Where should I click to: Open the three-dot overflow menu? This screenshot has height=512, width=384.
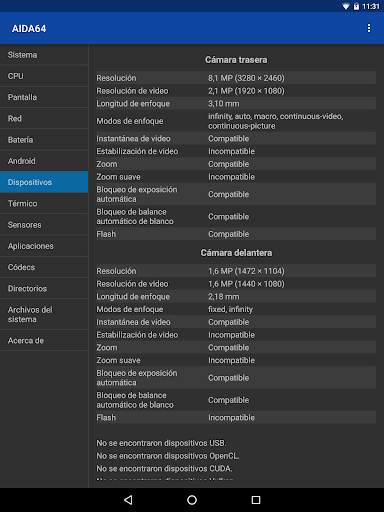coord(369,28)
